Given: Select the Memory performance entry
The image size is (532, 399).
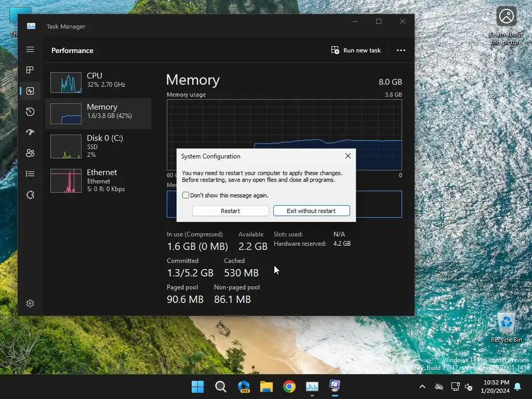Looking at the screenshot, I should coord(98,114).
